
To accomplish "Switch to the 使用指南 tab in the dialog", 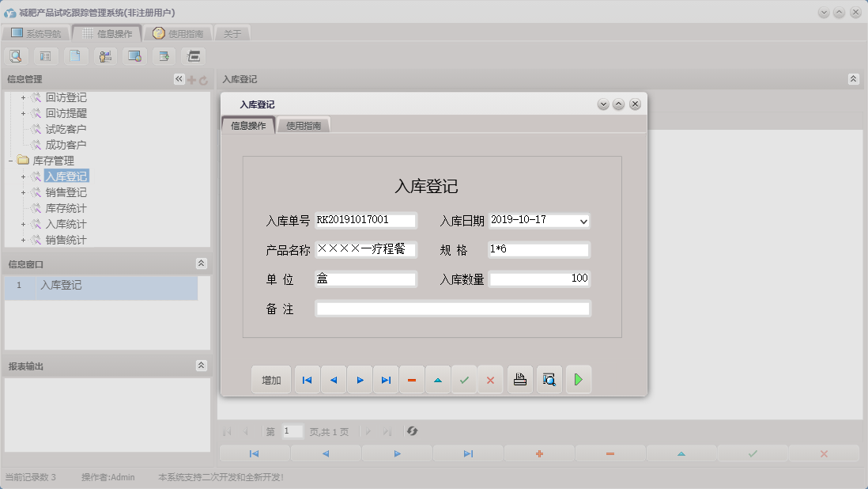I will (x=303, y=124).
